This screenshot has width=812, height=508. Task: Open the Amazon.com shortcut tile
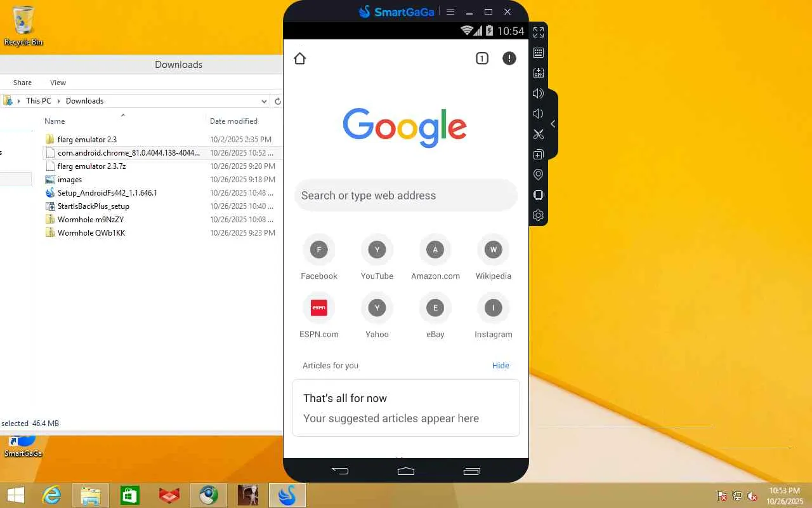pos(435,257)
